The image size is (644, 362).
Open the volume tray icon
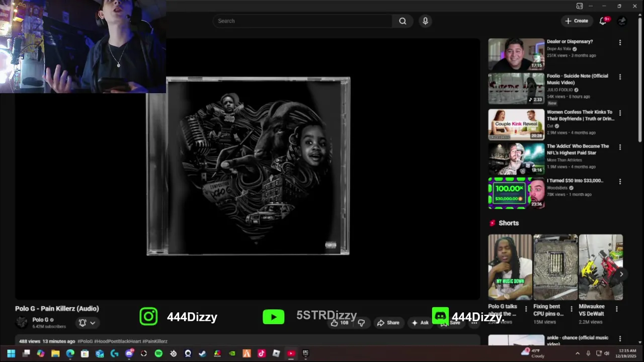point(606,353)
